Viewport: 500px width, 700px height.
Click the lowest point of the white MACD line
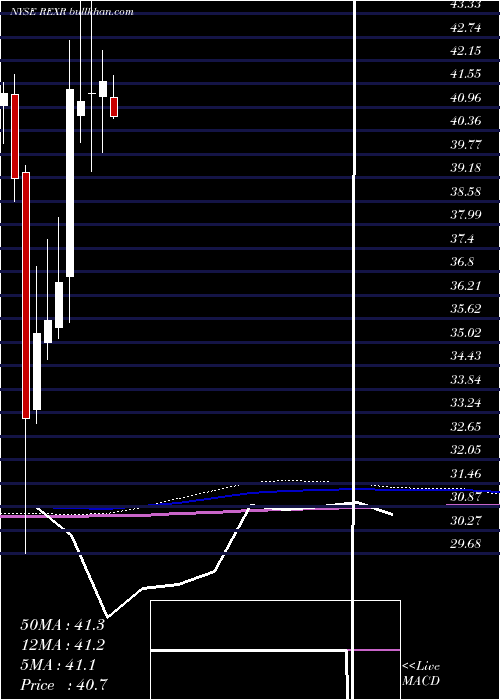108,617
